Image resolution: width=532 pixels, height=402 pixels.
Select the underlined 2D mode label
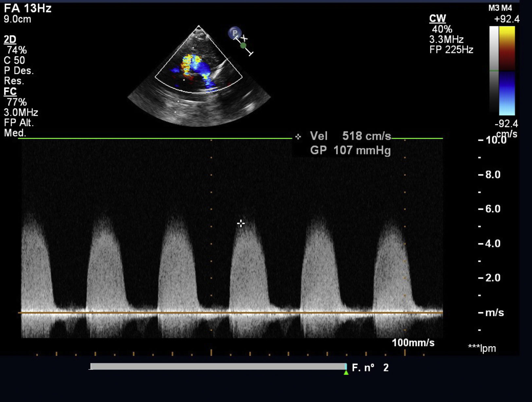click(x=10, y=40)
